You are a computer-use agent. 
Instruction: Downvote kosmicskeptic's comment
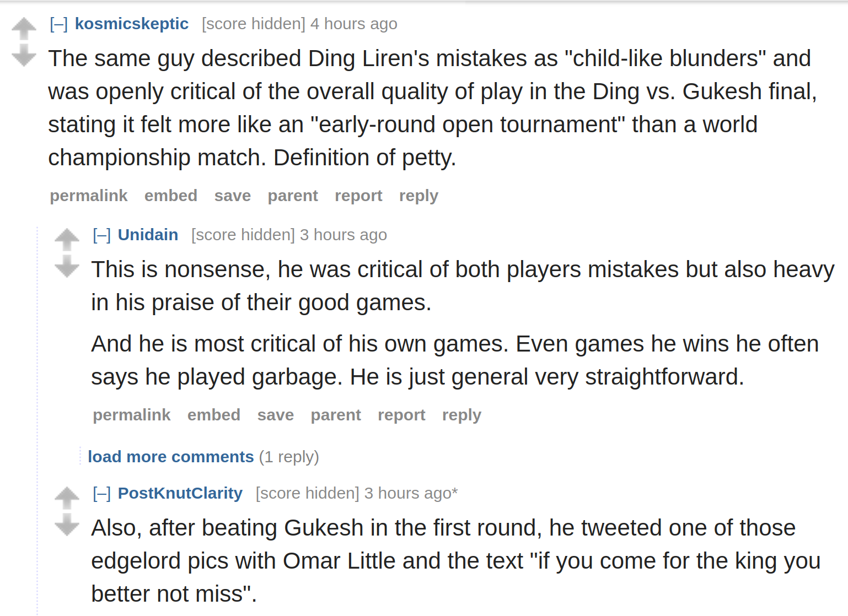coord(24,55)
